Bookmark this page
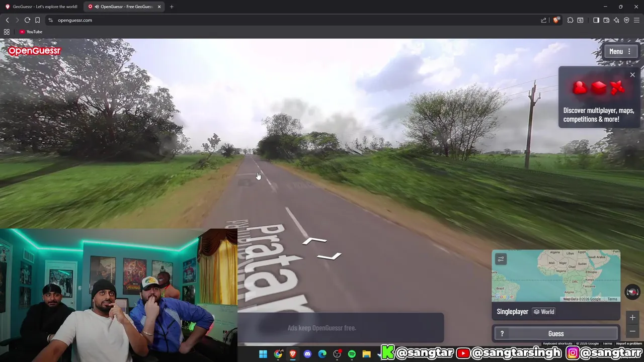This screenshot has height=362, width=644. pyautogui.click(x=37, y=20)
